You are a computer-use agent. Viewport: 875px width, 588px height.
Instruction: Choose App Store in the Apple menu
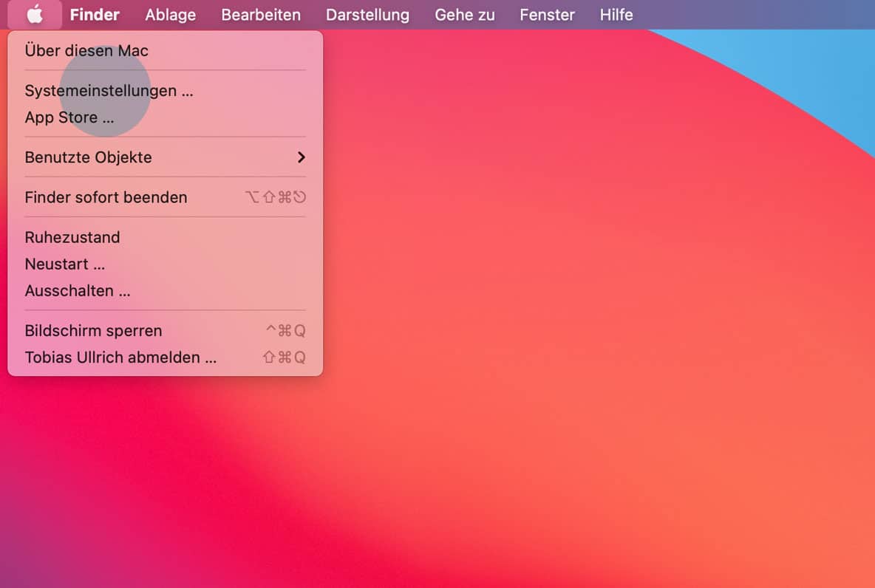[166, 117]
